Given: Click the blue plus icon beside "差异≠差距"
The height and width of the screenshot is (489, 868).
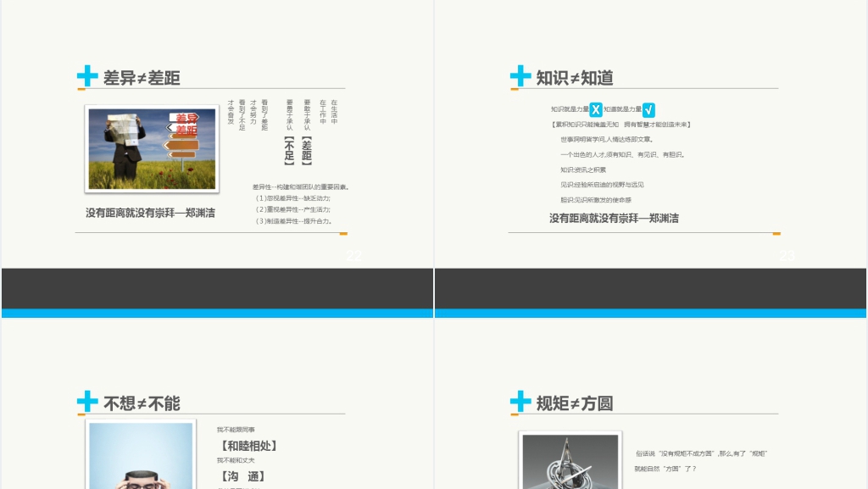Looking at the screenshot, I should [86, 75].
